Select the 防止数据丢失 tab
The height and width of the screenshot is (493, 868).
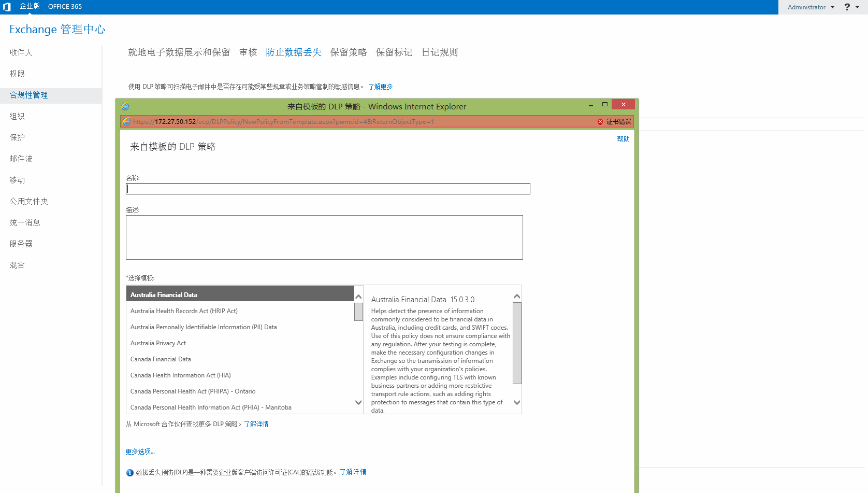[x=294, y=52]
